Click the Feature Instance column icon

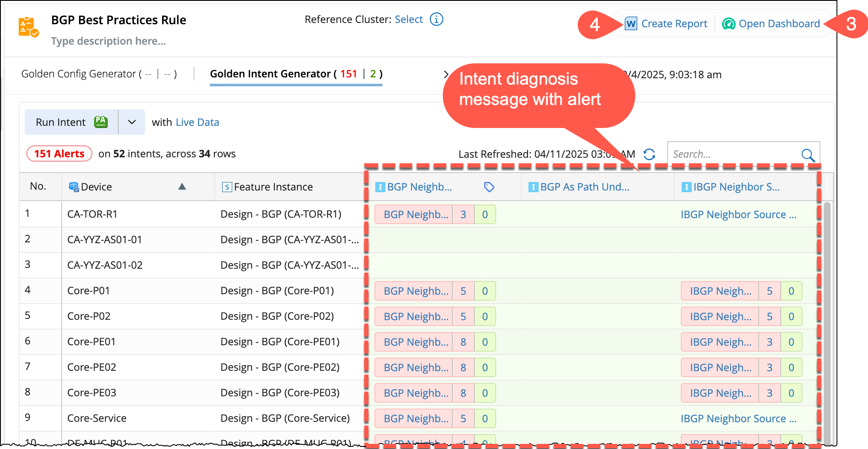[227, 187]
